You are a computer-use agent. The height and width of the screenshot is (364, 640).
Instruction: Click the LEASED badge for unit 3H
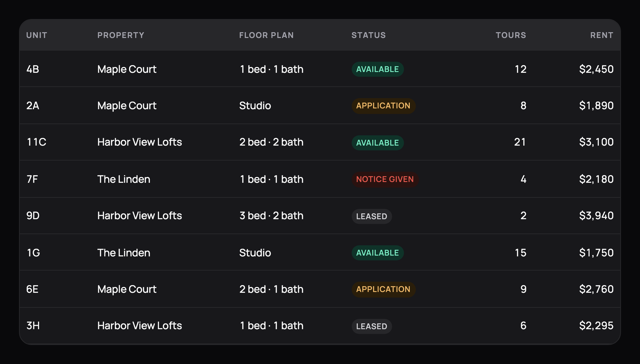pos(372,326)
